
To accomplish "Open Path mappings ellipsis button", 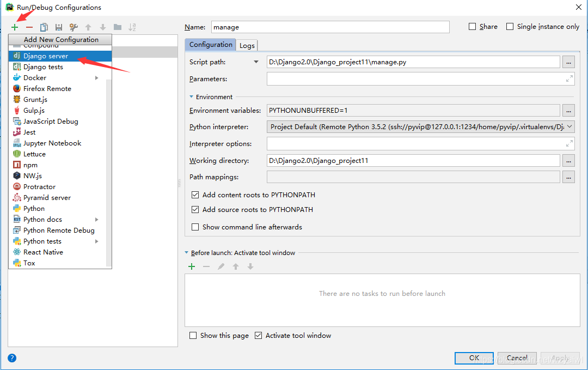I will click(x=568, y=177).
